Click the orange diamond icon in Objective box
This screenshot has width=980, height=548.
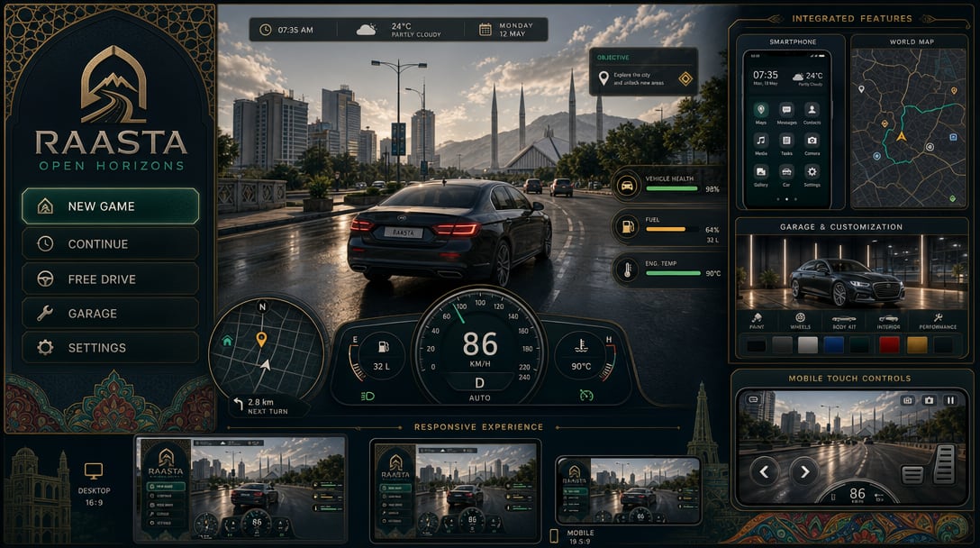(x=685, y=78)
